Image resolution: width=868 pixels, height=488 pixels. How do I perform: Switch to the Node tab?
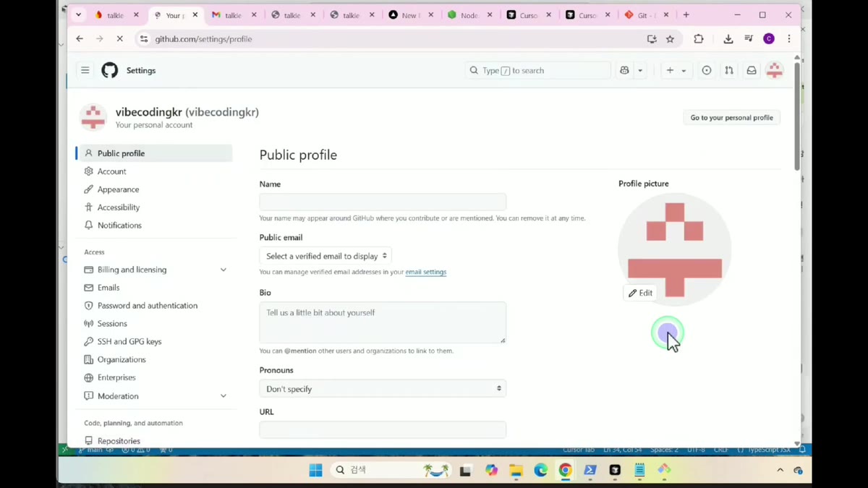(x=471, y=15)
